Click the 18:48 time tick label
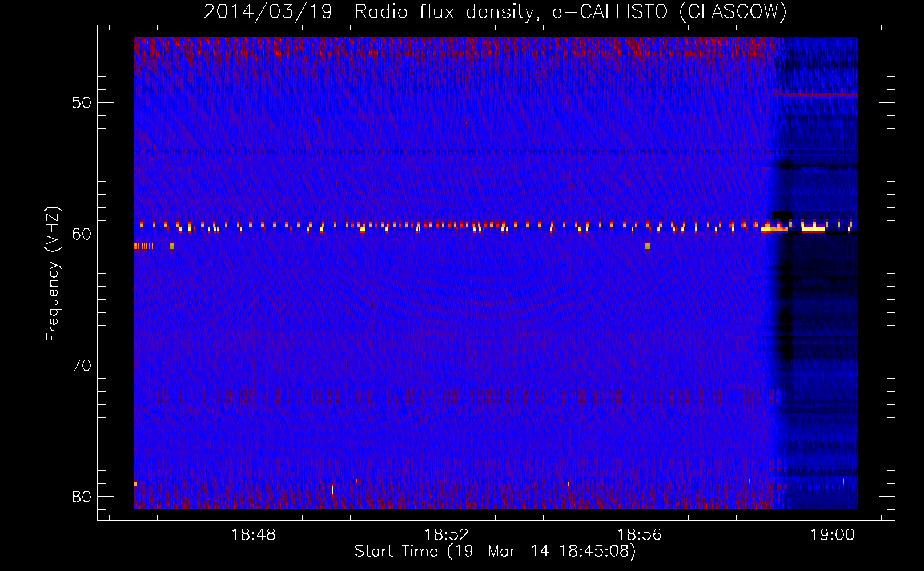The height and width of the screenshot is (571, 924). tap(254, 535)
